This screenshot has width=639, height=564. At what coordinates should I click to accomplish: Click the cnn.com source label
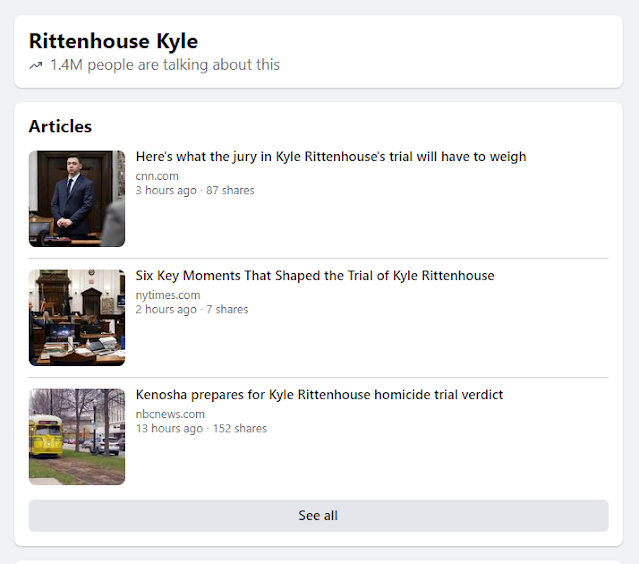[157, 176]
